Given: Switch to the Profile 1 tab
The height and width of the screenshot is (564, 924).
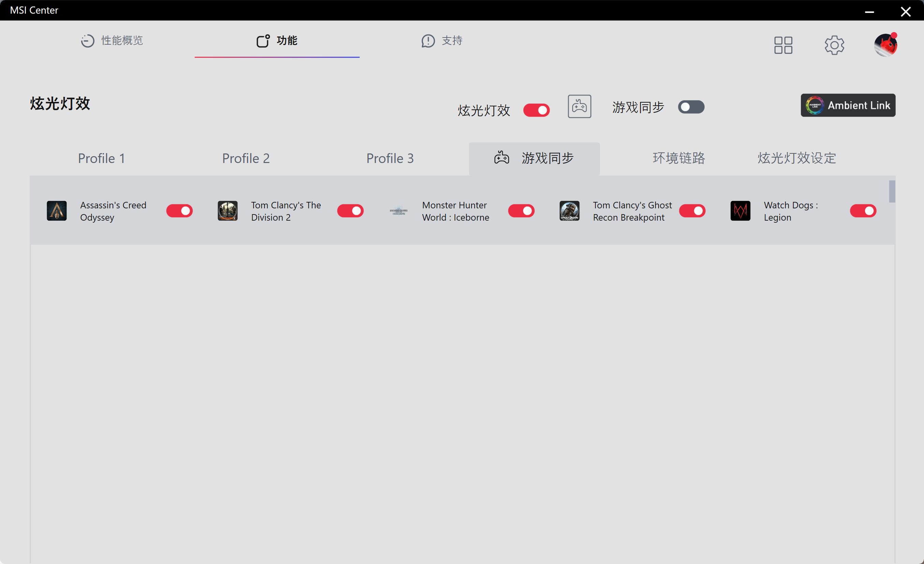Looking at the screenshot, I should 101,159.
